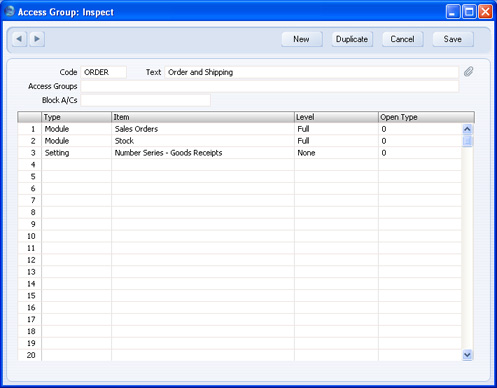Click the New button
This screenshot has height=388, width=497.
[x=302, y=39]
